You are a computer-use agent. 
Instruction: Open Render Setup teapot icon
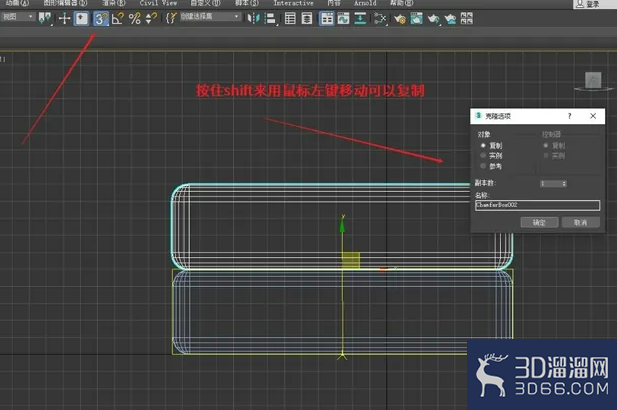(x=400, y=18)
